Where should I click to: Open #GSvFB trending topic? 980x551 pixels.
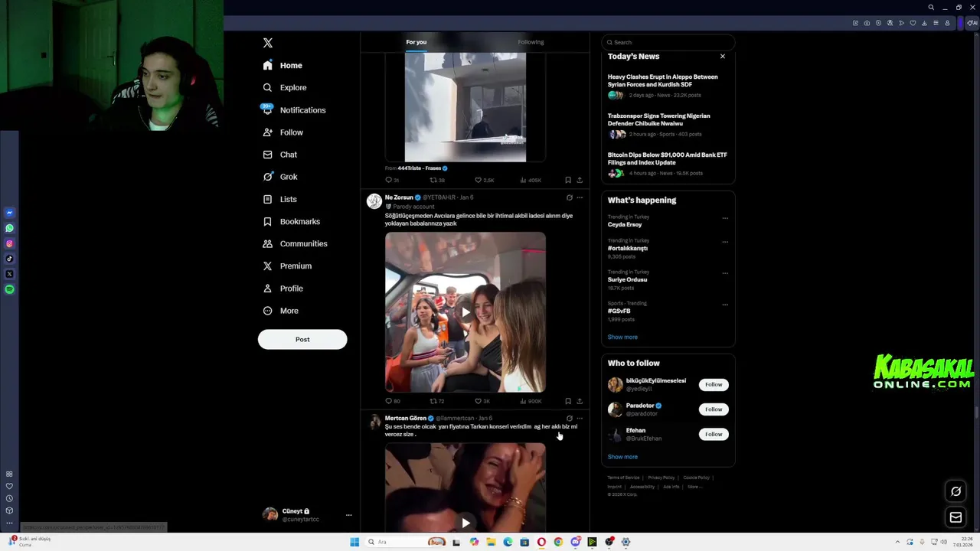619,311
